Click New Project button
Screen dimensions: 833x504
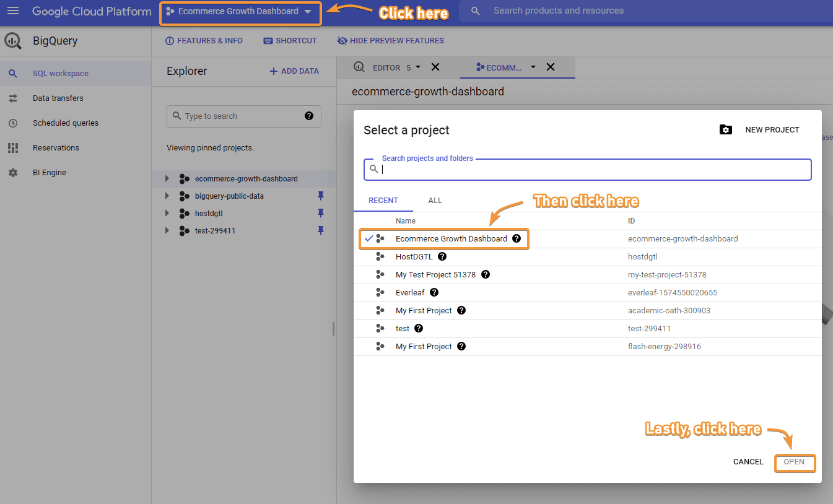pos(772,130)
